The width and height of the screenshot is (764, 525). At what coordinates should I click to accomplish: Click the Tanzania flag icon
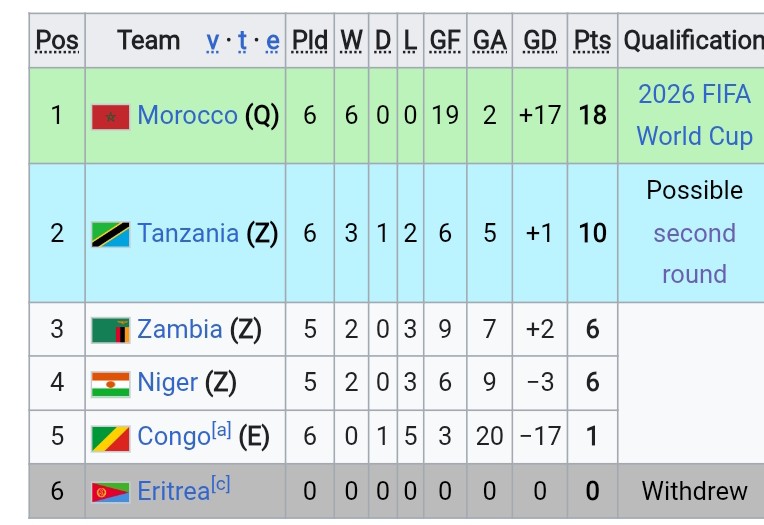(x=111, y=234)
